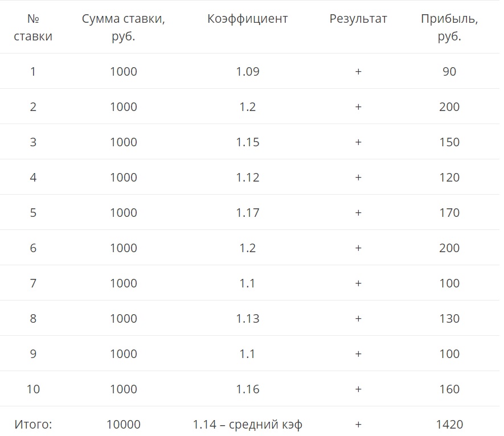
Task: Click the "Коэффициент" column header
Action: click(248, 19)
